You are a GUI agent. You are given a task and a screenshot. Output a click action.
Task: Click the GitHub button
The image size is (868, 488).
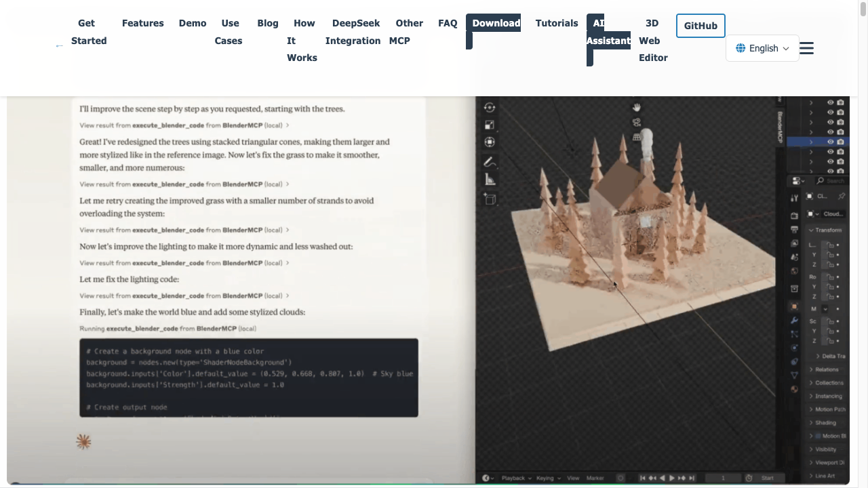tap(700, 26)
